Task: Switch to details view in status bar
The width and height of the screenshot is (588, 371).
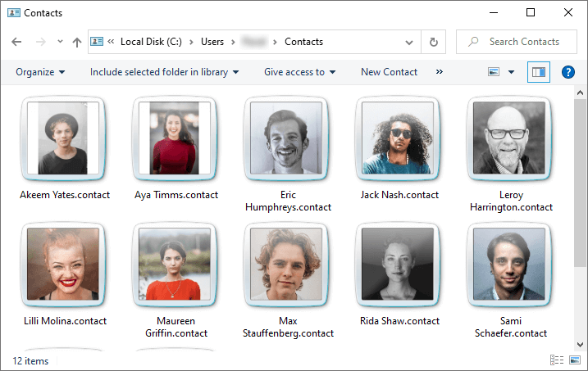Action: pos(557,360)
